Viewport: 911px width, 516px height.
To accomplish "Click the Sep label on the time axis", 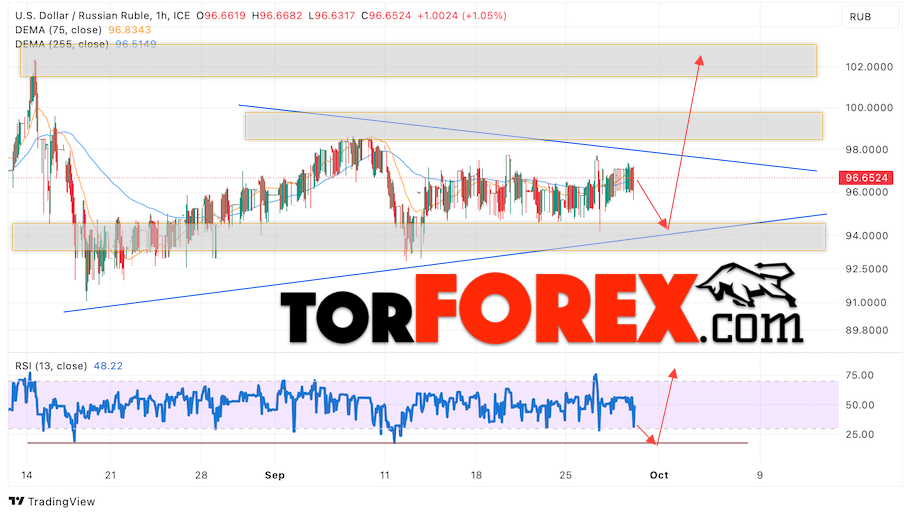I will [275, 475].
